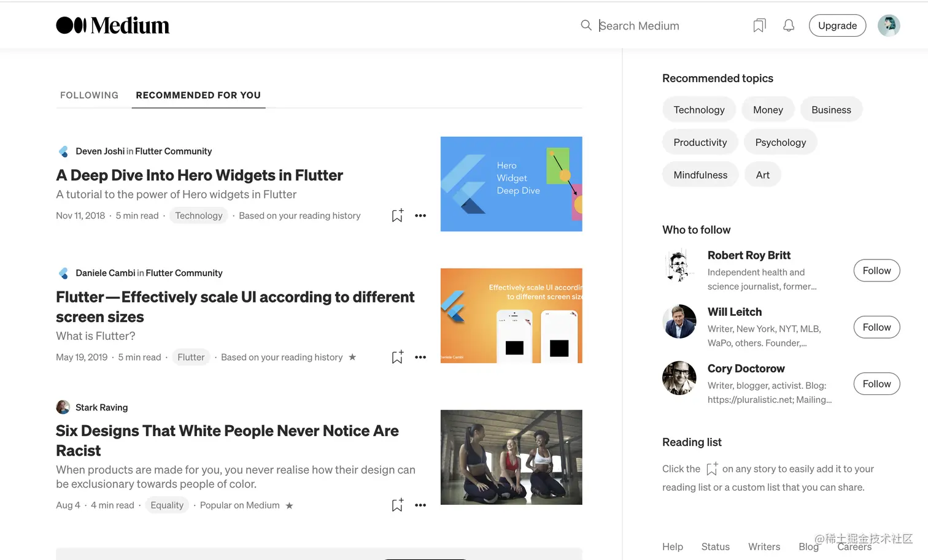This screenshot has width=928, height=560.
Task: Select the Productivity recommended topic
Action: pos(700,142)
